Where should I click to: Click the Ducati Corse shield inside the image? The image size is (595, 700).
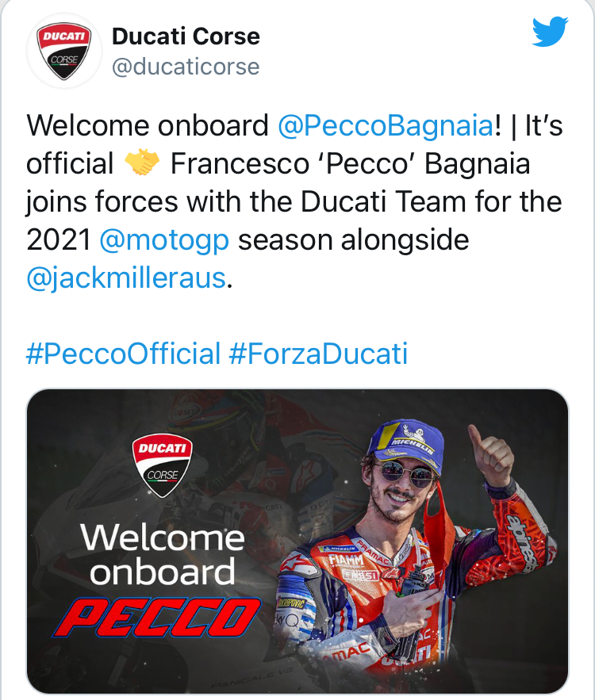click(163, 465)
